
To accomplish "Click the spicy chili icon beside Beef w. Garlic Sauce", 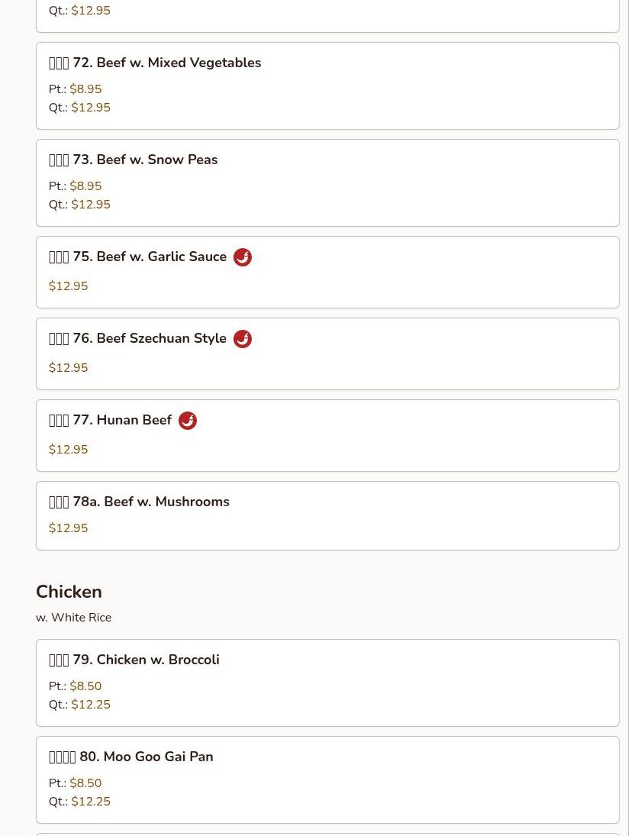I will (243, 257).
